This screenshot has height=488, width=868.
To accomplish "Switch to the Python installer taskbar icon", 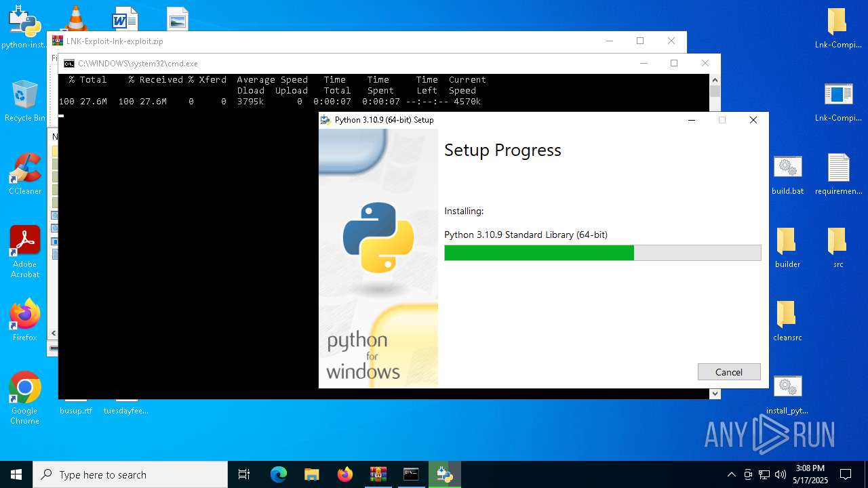I will tap(444, 474).
